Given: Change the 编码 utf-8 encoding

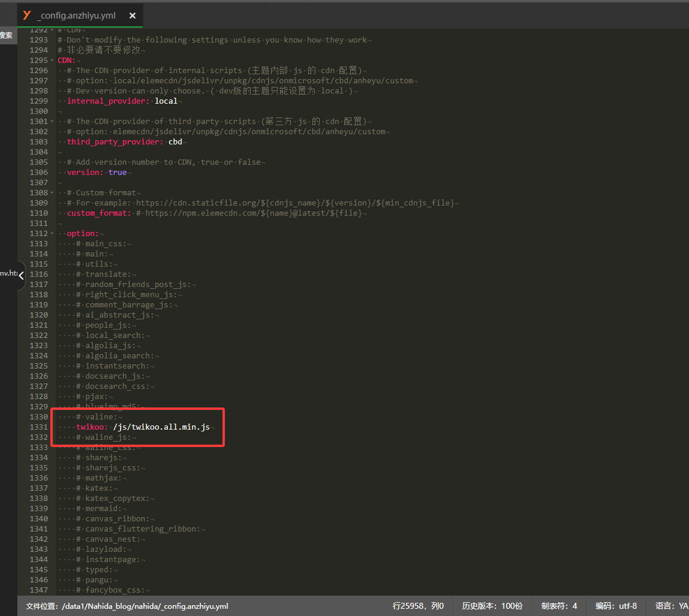Looking at the screenshot, I should click(616, 606).
